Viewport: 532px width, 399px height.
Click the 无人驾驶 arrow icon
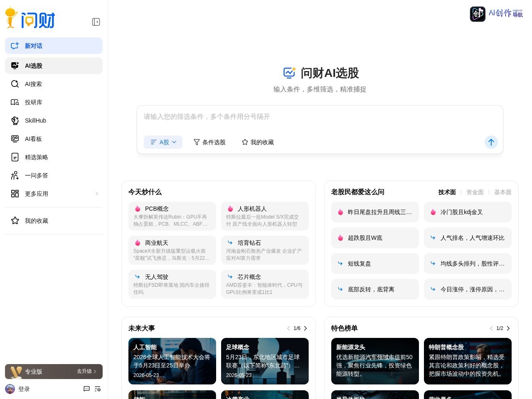point(138,276)
